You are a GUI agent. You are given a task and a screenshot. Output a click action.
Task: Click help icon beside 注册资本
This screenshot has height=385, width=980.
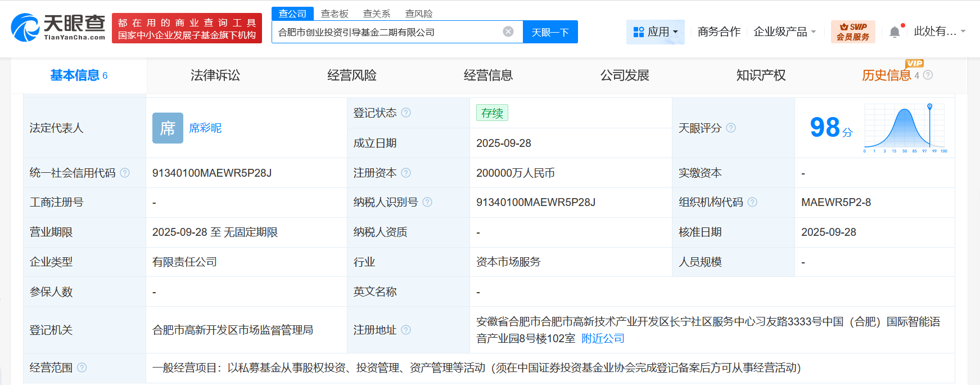click(x=406, y=173)
